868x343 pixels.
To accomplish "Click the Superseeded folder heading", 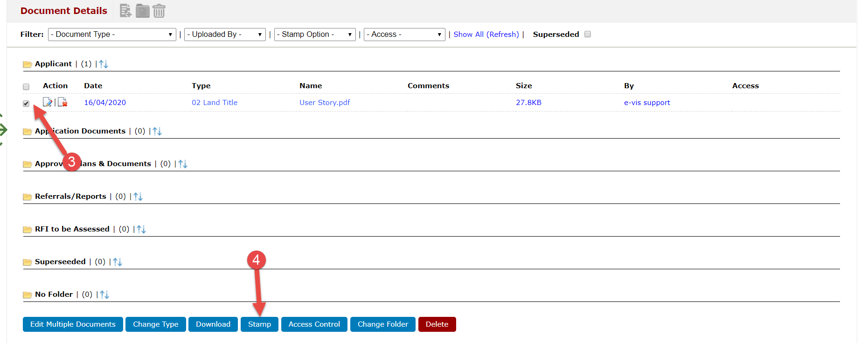I will (60, 262).
